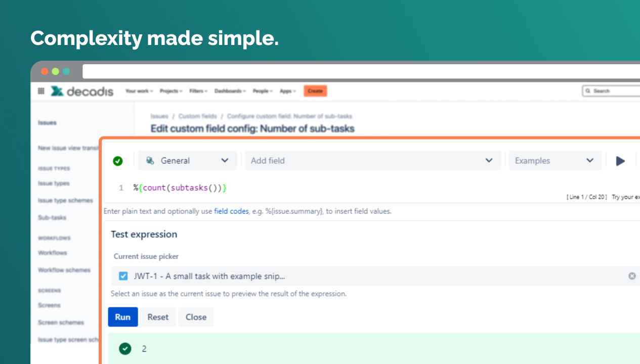The image size is (640, 364).
Task: Open the Projects menu
Action: tap(171, 91)
